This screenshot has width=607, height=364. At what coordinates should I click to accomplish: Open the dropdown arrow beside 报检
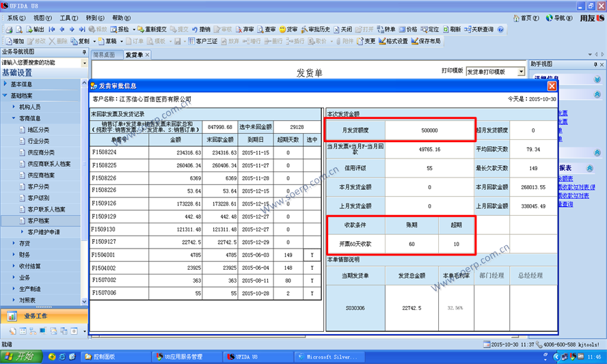tap(133, 29)
